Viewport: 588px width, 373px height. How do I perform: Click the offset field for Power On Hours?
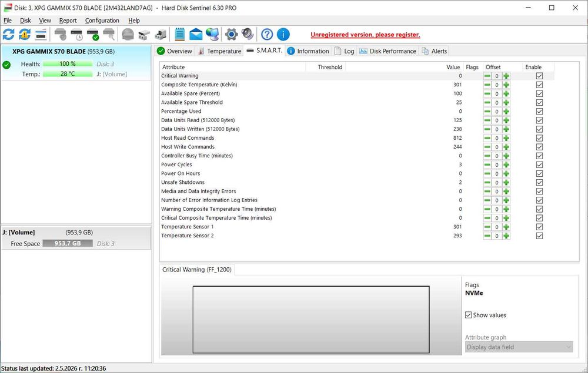coord(496,174)
